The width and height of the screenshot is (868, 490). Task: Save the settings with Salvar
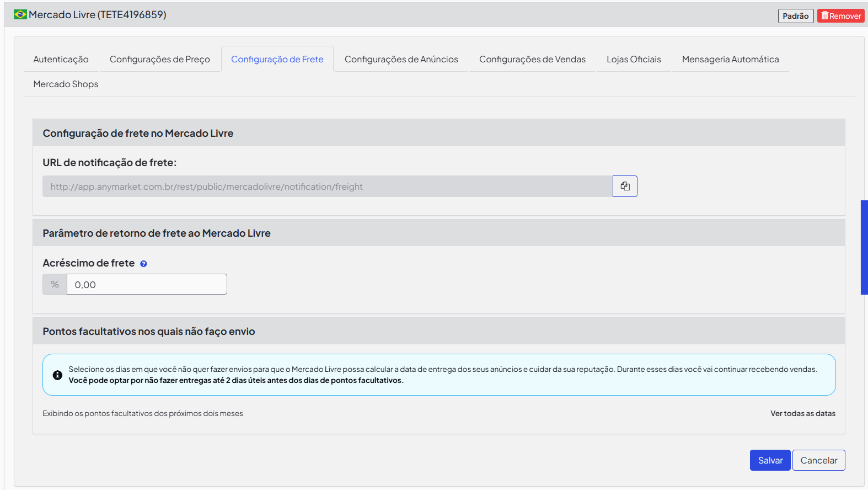[770, 460]
